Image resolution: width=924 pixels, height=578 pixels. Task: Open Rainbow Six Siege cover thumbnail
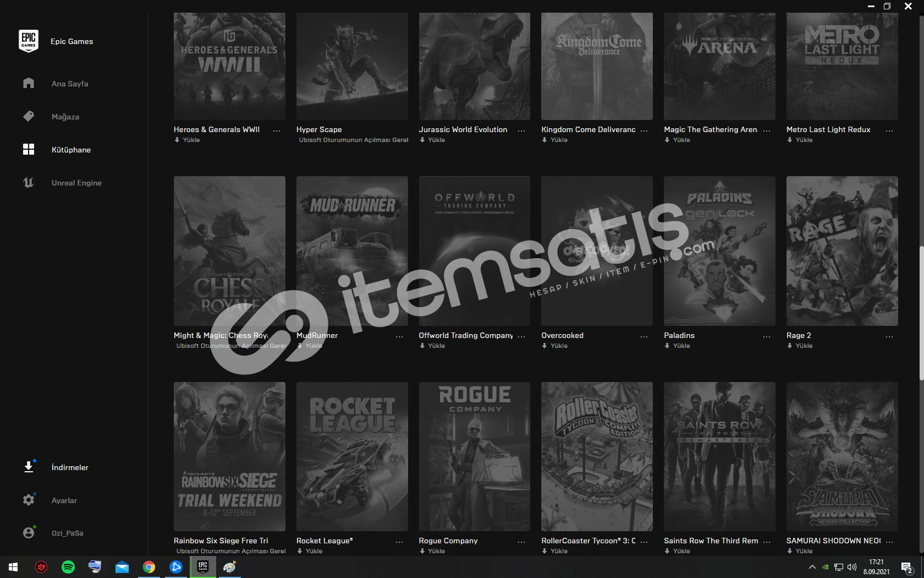[x=229, y=456]
